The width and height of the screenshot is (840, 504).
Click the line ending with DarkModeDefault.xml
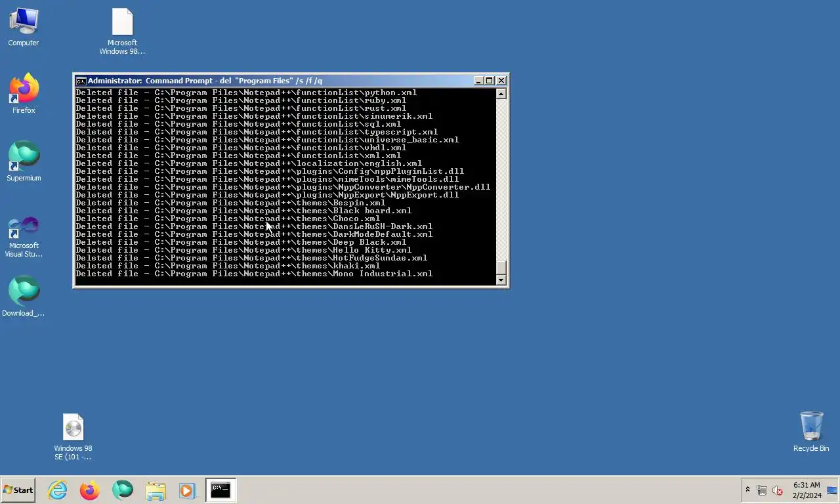tap(254, 234)
